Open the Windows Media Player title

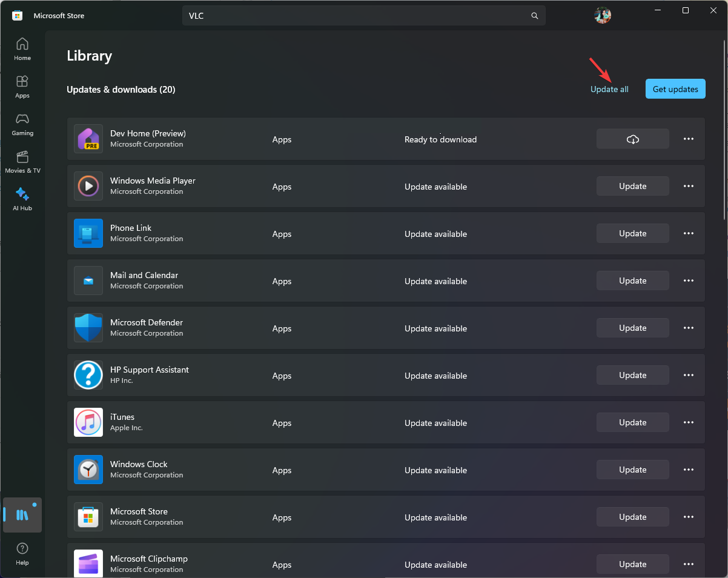[153, 181]
